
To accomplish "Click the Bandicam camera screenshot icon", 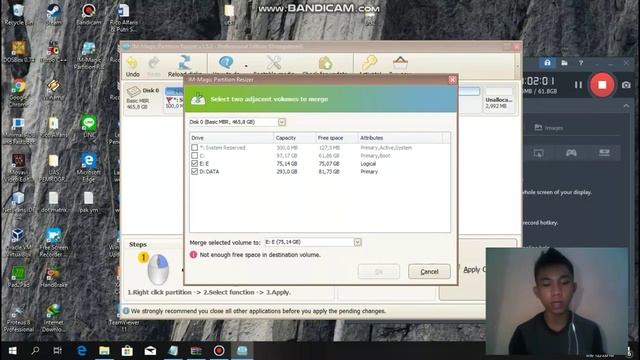I will (626, 85).
